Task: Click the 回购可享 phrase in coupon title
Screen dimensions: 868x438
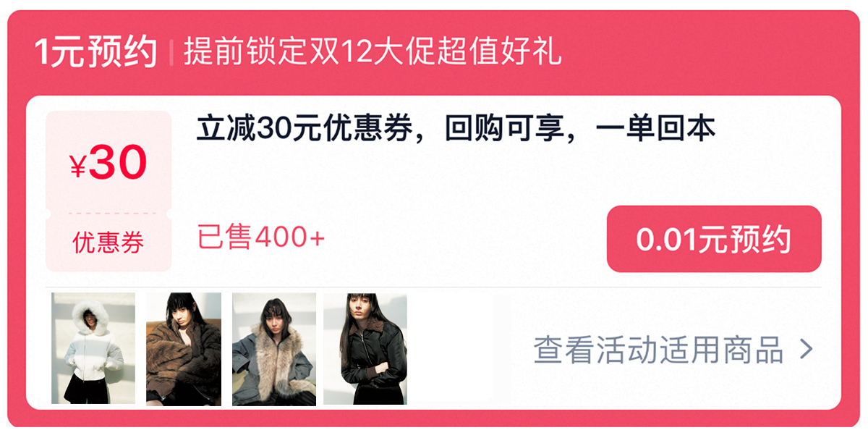Action: point(504,129)
